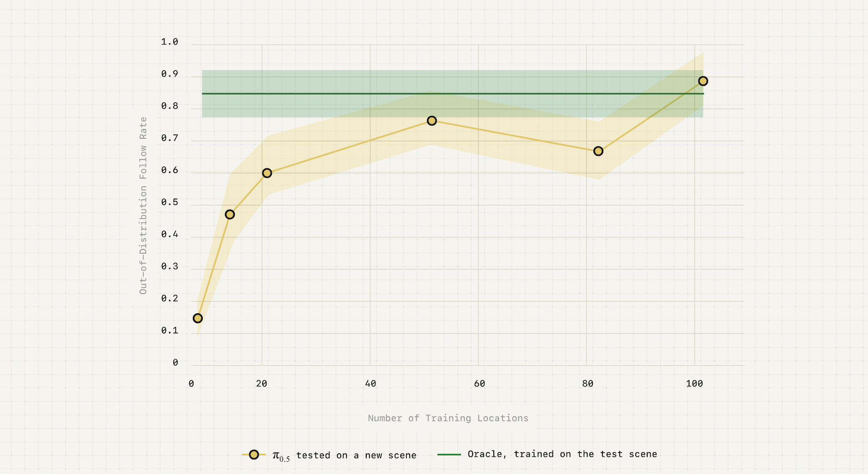The height and width of the screenshot is (474, 868).
Task: Click the 100 tick label on the x-axis
Action: (x=694, y=384)
